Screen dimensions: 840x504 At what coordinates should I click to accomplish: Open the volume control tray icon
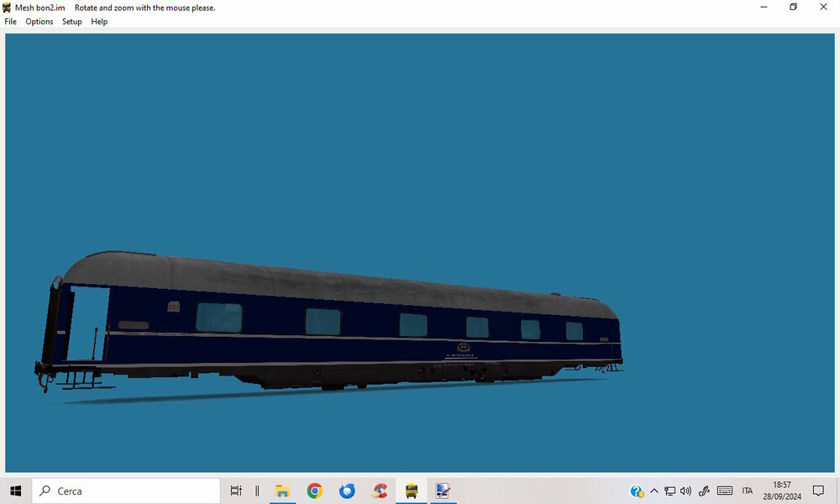click(x=685, y=491)
